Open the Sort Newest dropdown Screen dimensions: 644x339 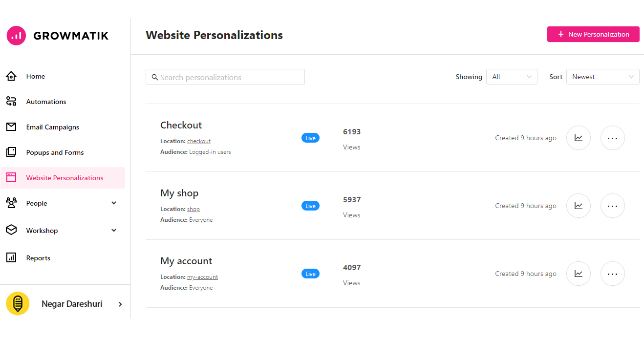point(602,77)
